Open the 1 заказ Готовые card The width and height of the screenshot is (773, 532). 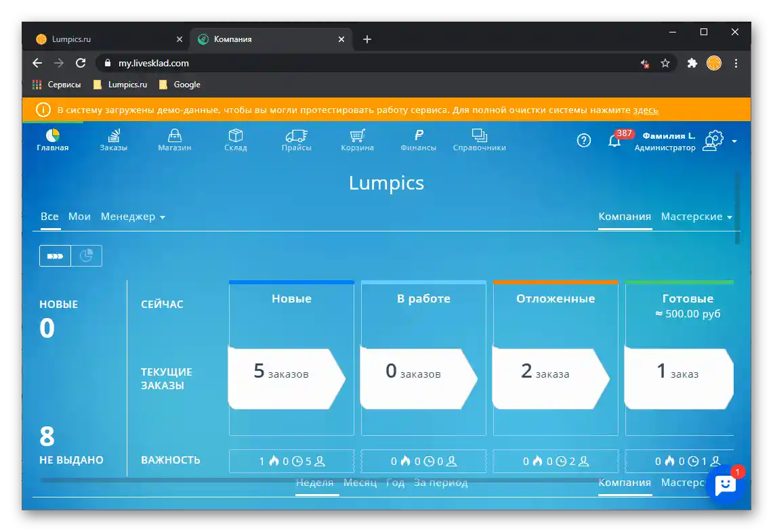pos(679,378)
